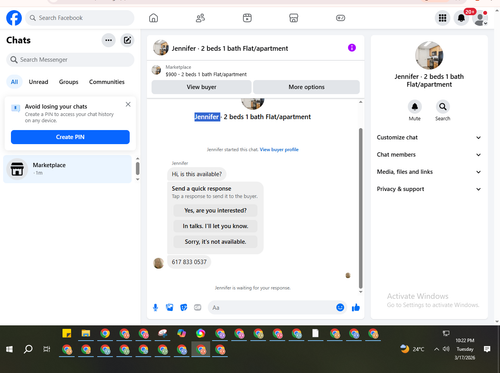Expand Customize chat section
This screenshot has width=500, height=373.
pos(429,137)
